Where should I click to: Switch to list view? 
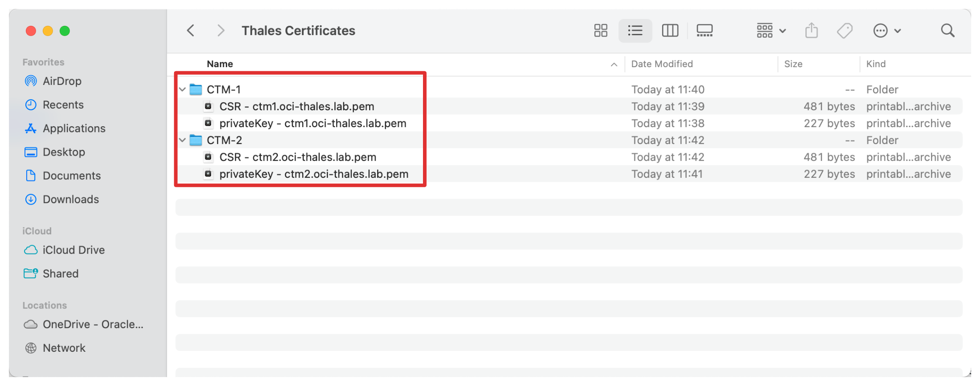(635, 31)
